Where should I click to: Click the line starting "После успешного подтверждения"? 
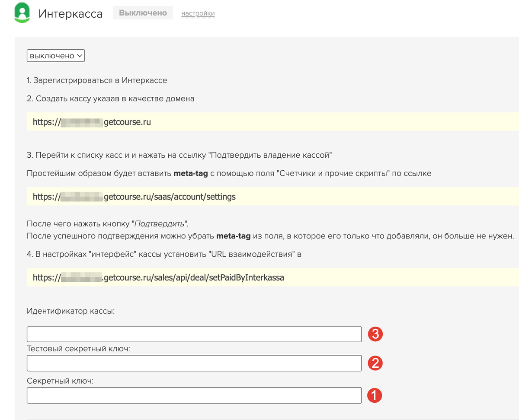pyautogui.click(x=270, y=236)
